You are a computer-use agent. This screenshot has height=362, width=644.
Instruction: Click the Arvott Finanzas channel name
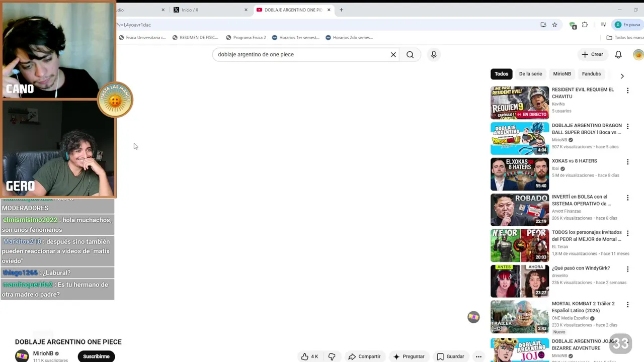point(567,211)
